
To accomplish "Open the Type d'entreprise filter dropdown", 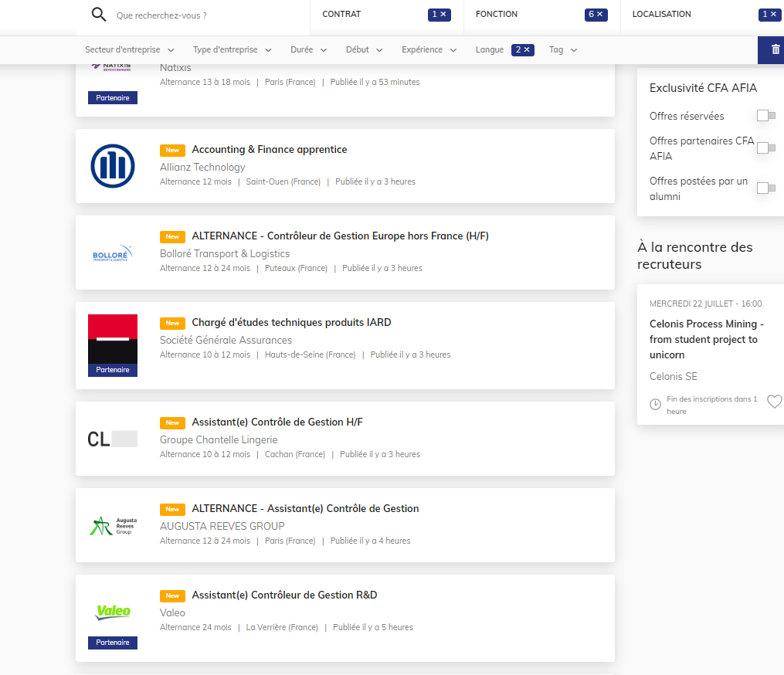I will click(232, 50).
